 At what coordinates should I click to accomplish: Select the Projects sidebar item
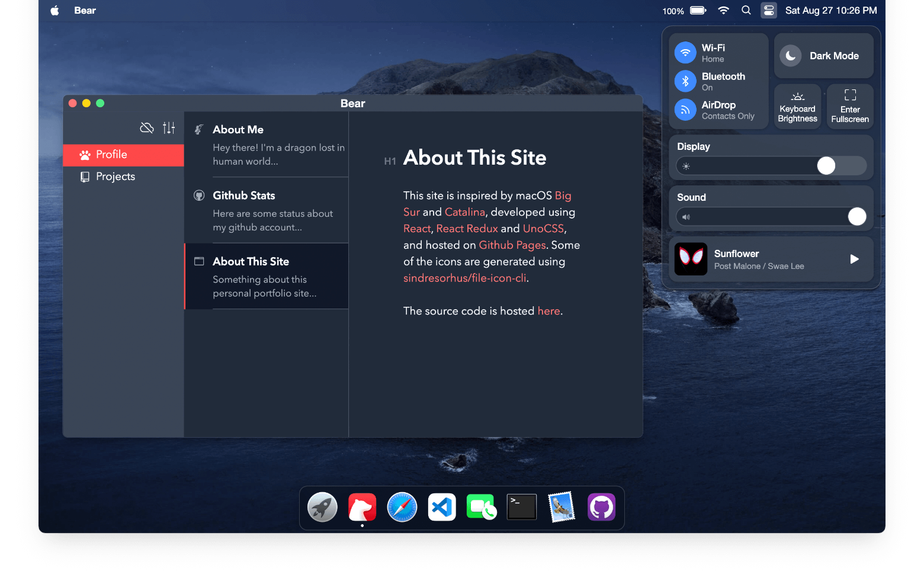coord(123,177)
